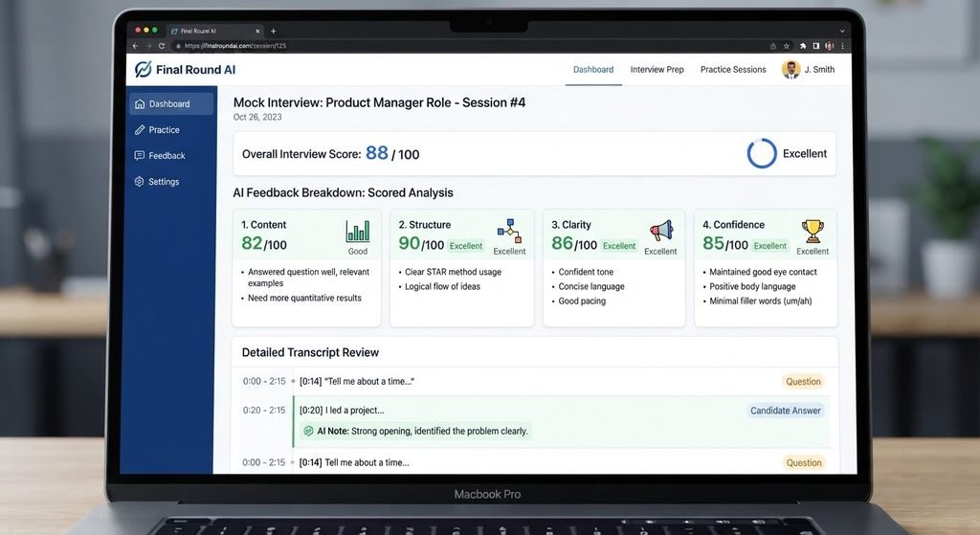Click the AI Note badge icon

tap(308, 431)
